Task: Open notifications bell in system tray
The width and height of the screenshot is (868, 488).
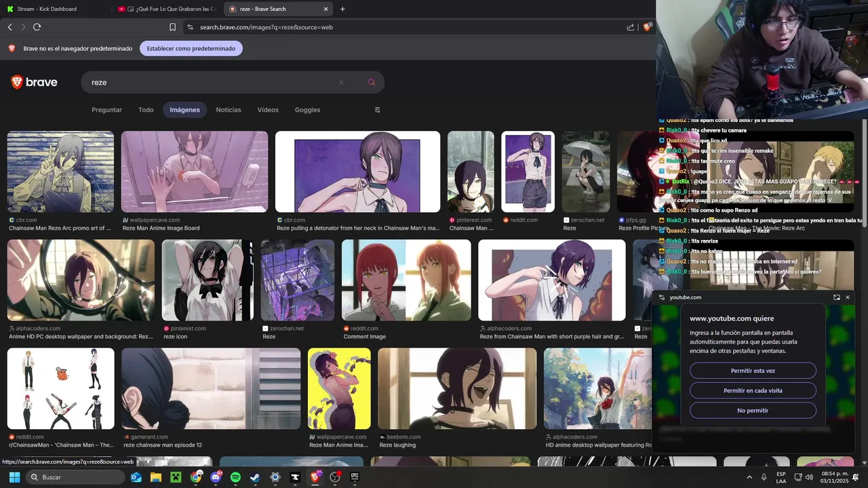Action: [856, 477]
